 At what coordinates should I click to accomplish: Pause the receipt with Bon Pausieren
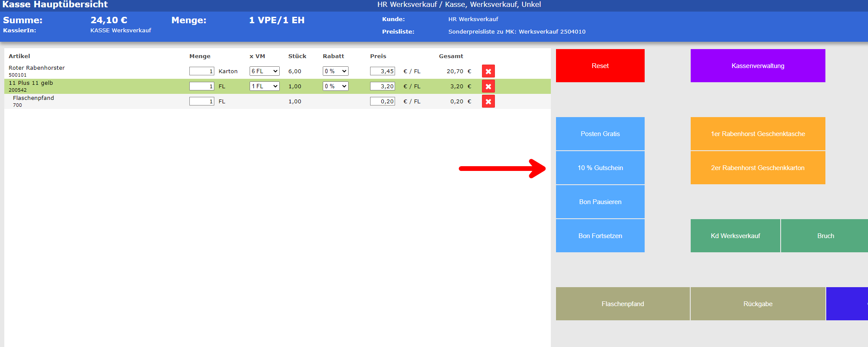click(x=600, y=202)
